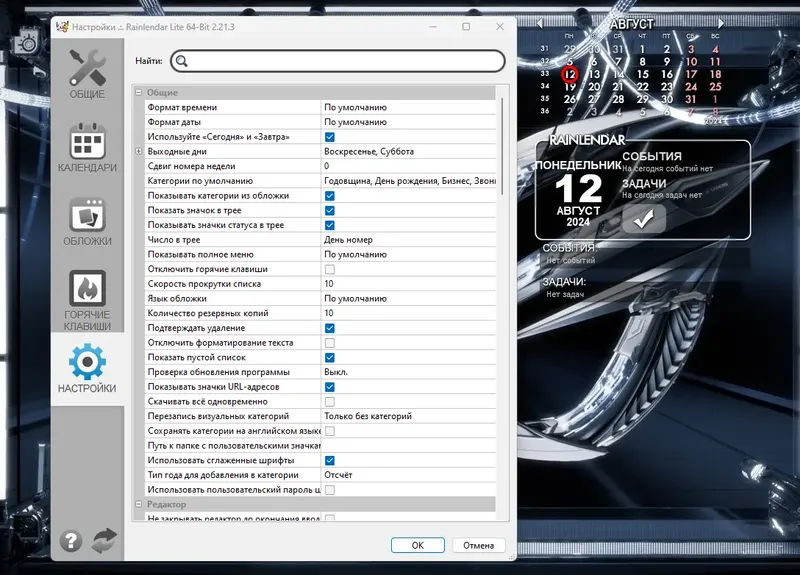Screen dimensions: 800x575
Task: Open the Горячие клавиши section
Action: coord(87,301)
